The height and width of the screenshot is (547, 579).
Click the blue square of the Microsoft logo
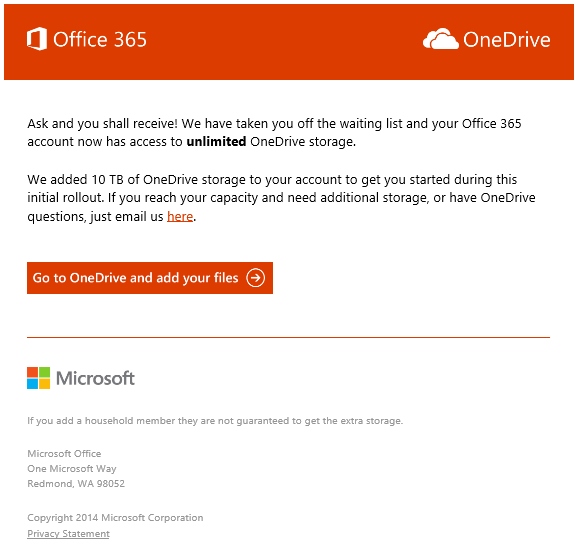(x=32, y=384)
